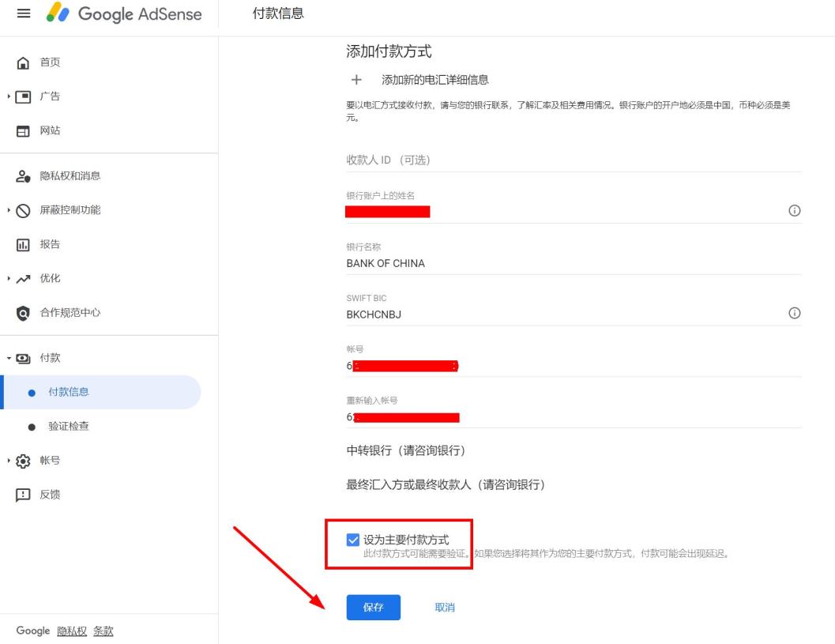835x644 pixels.
Task: Expand 中转银行(请咨询银行) section
Action: pyautogui.click(x=406, y=450)
